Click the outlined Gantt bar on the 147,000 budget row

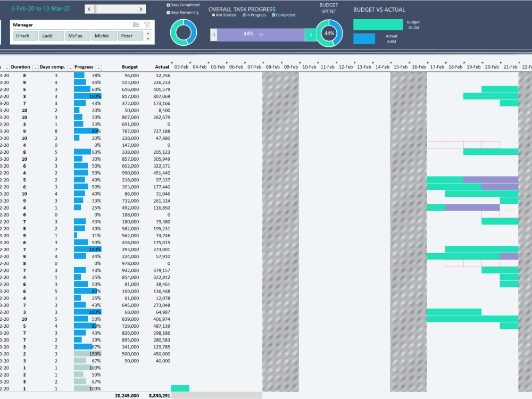click(x=463, y=145)
